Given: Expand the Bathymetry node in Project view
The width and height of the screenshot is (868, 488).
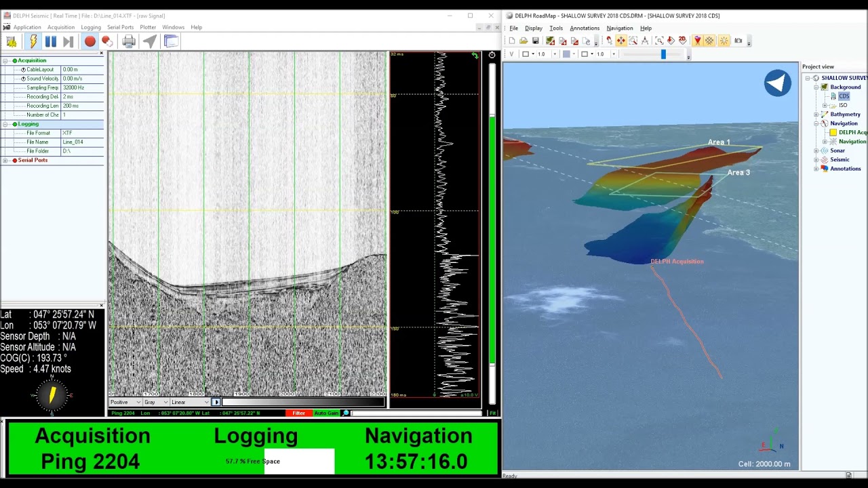Looking at the screenshot, I should click(816, 115).
